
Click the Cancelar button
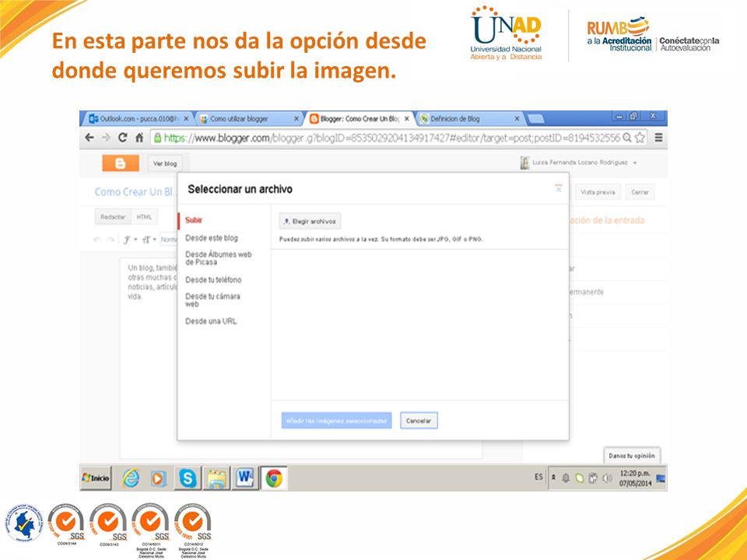point(419,421)
